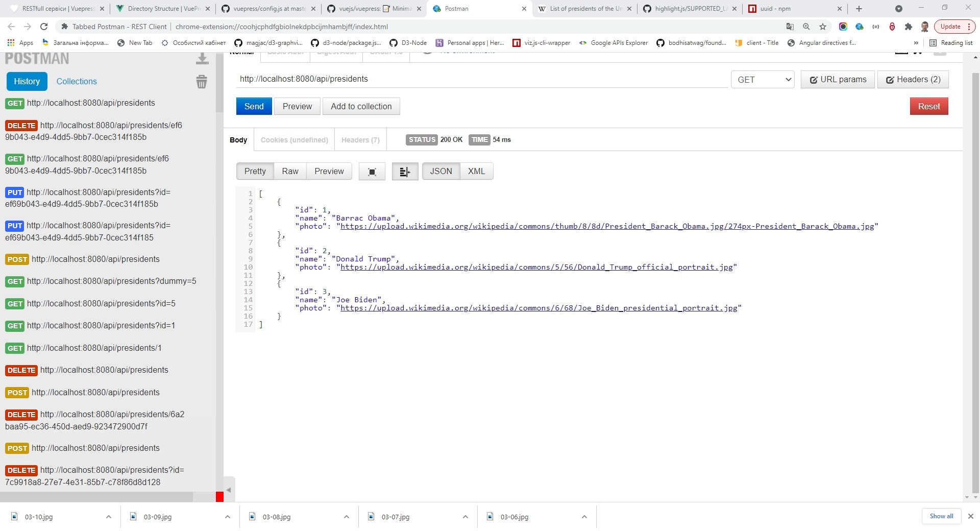Screen dimensions: 980x531
Task: Collapse the sidebar with the arrow icon
Action: (229, 490)
